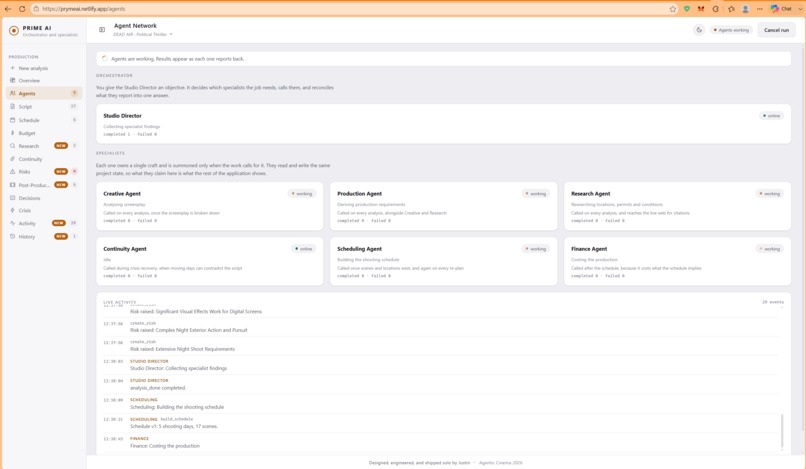The height and width of the screenshot is (469, 806).
Task: Click the Post-Production item in the sidebar
Action: pos(43,185)
